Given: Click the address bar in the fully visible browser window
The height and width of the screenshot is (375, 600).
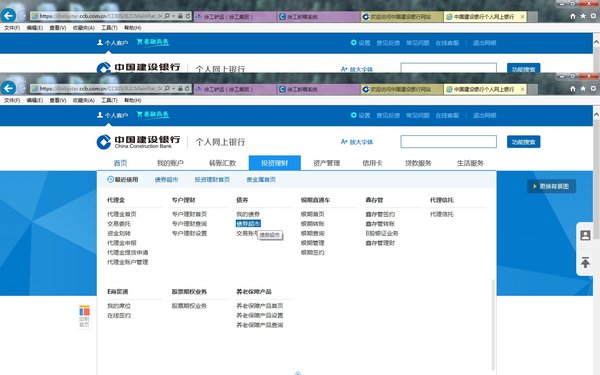Looking at the screenshot, I should (101, 89).
